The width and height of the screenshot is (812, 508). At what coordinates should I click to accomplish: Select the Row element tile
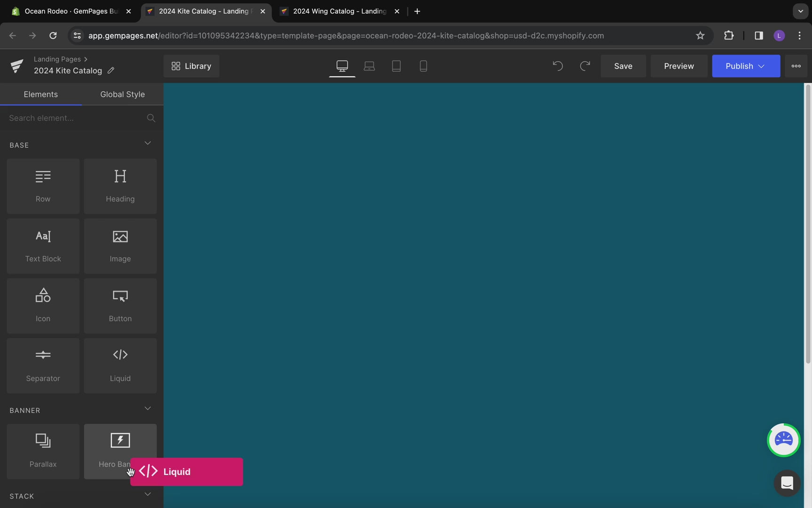pyautogui.click(x=43, y=186)
